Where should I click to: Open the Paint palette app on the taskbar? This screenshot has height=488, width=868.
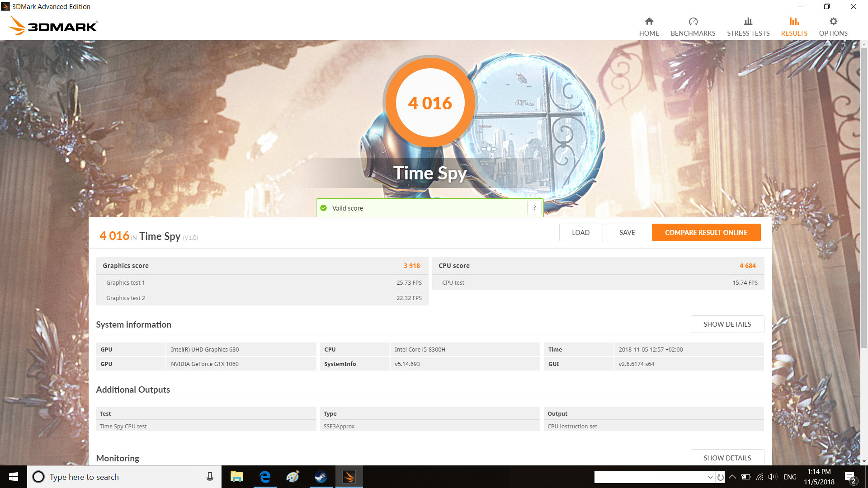click(x=292, y=477)
